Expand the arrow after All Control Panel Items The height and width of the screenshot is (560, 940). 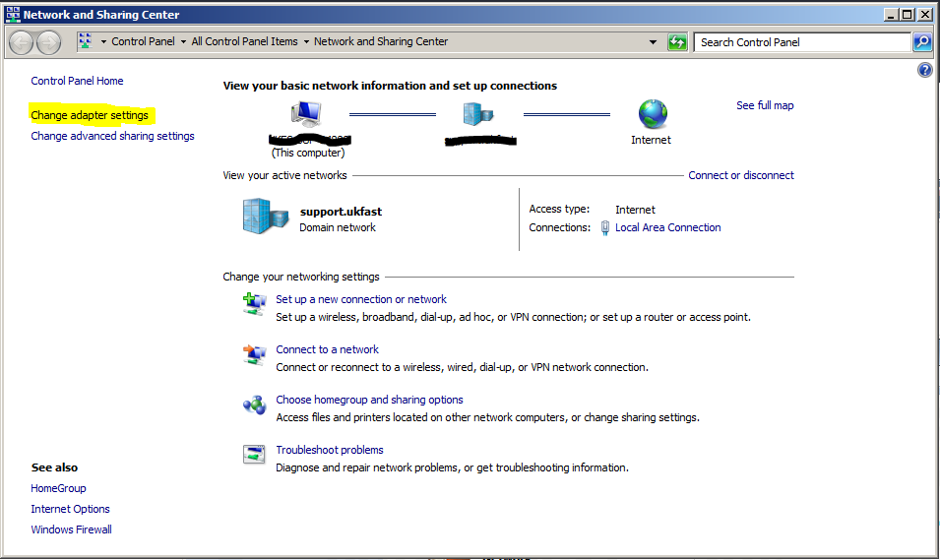coord(306,42)
